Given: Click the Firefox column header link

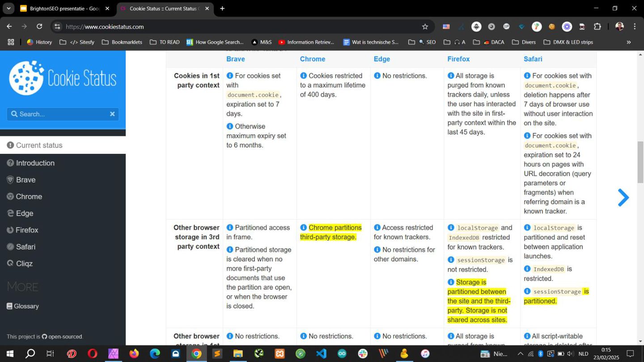Looking at the screenshot, I should coord(458,59).
